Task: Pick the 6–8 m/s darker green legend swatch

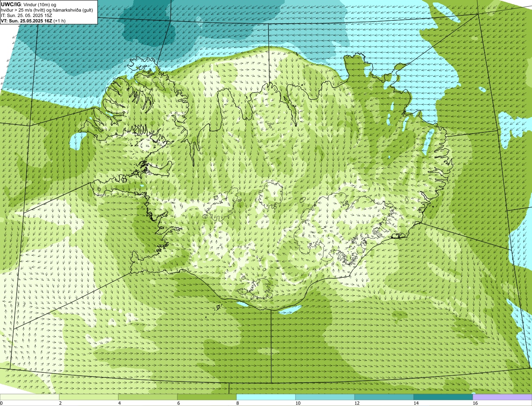Action: (207, 397)
